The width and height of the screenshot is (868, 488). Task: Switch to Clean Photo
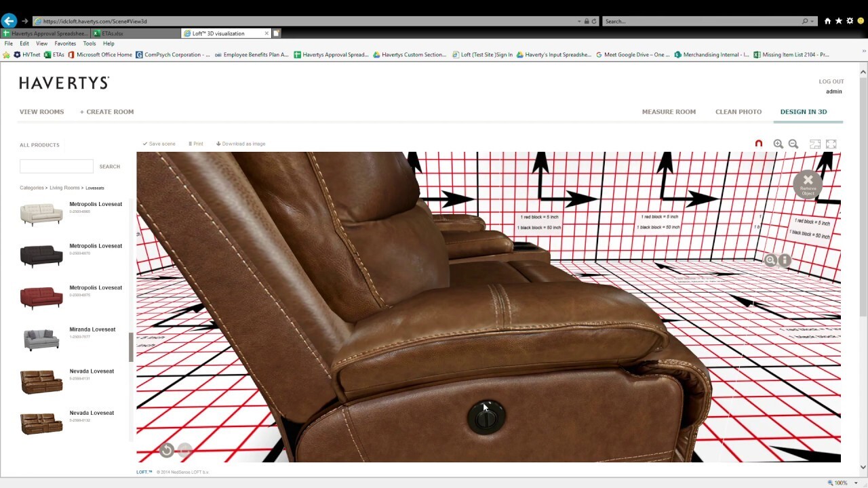pyautogui.click(x=738, y=112)
